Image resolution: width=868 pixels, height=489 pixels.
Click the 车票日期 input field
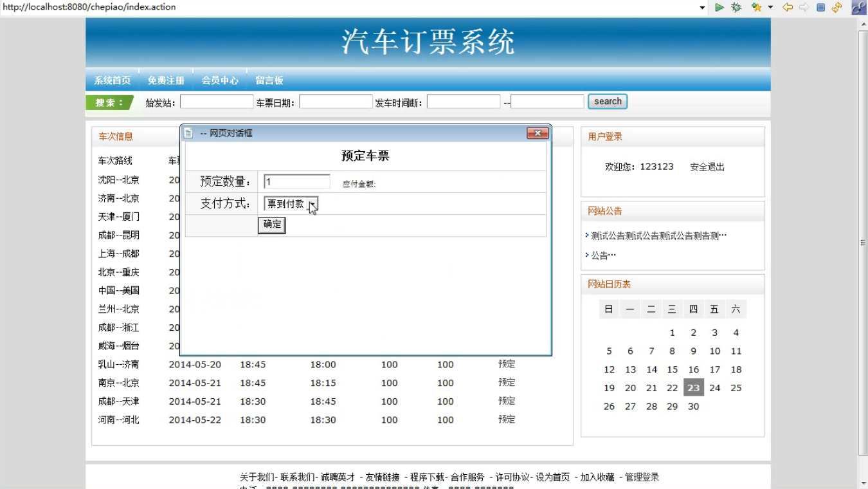click(336, 102)
